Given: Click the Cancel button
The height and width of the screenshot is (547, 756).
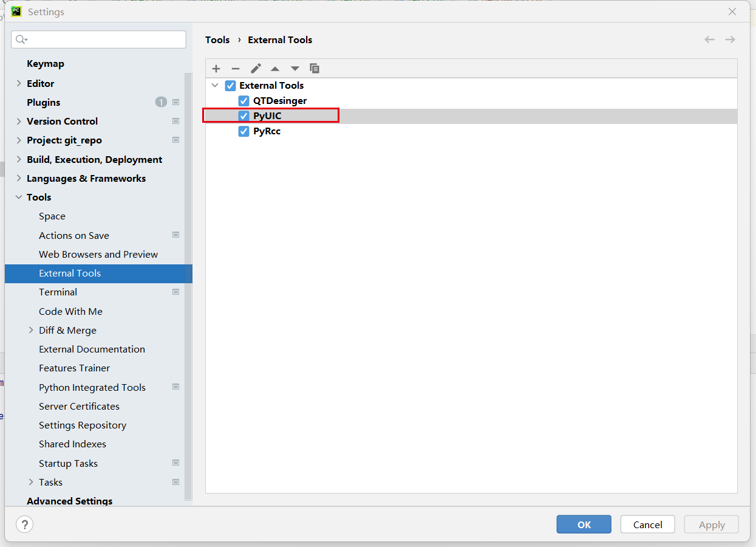Looking at the screenshot, I should click(x=647, y=525).
